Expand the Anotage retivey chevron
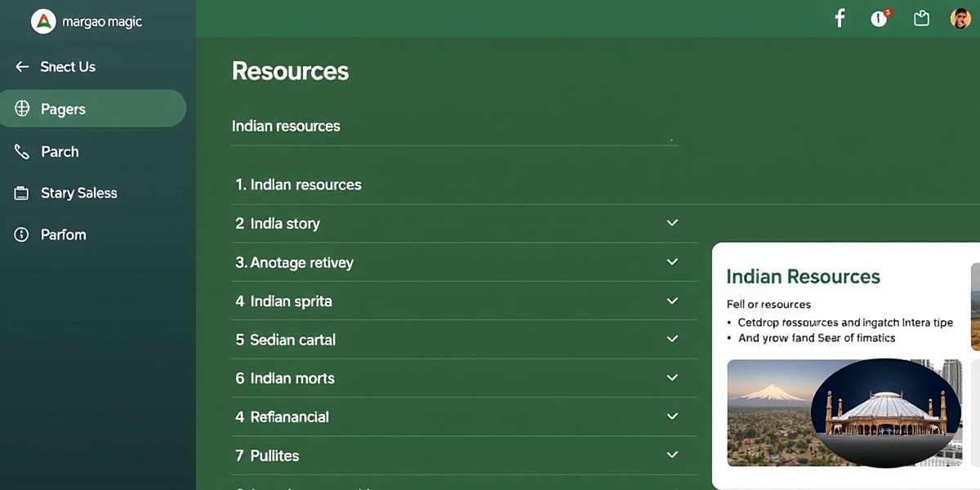The image size is (980, 490). coord(672,262)
